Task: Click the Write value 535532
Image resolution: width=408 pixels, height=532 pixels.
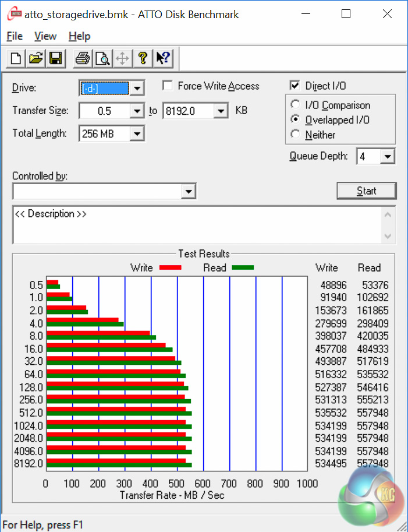Action: pyautogui.click(x=331, y=413)
